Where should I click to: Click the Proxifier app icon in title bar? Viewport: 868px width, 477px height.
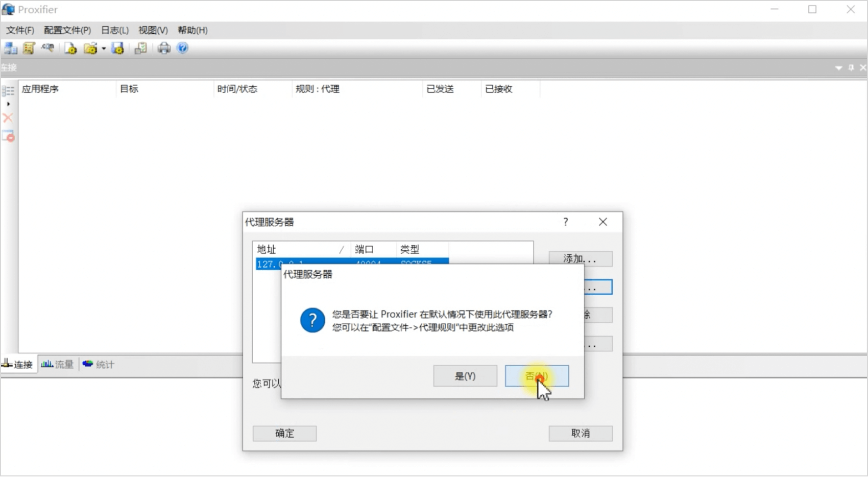8,9
